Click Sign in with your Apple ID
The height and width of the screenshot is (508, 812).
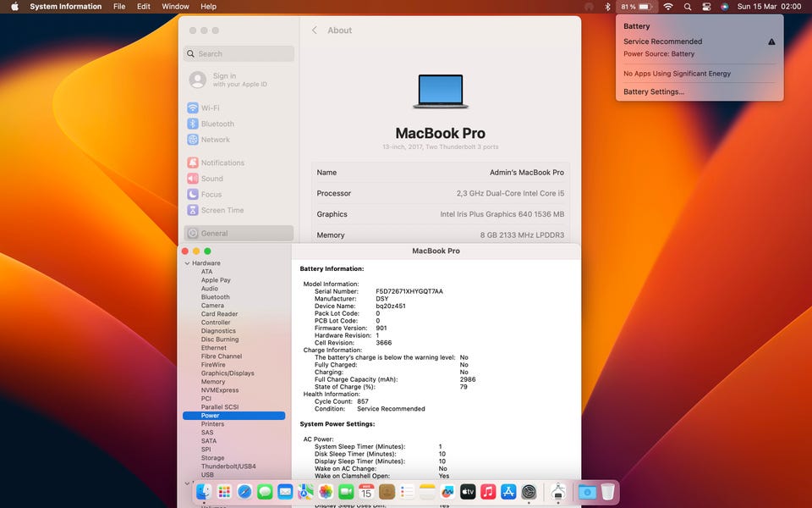click(225, 80)
